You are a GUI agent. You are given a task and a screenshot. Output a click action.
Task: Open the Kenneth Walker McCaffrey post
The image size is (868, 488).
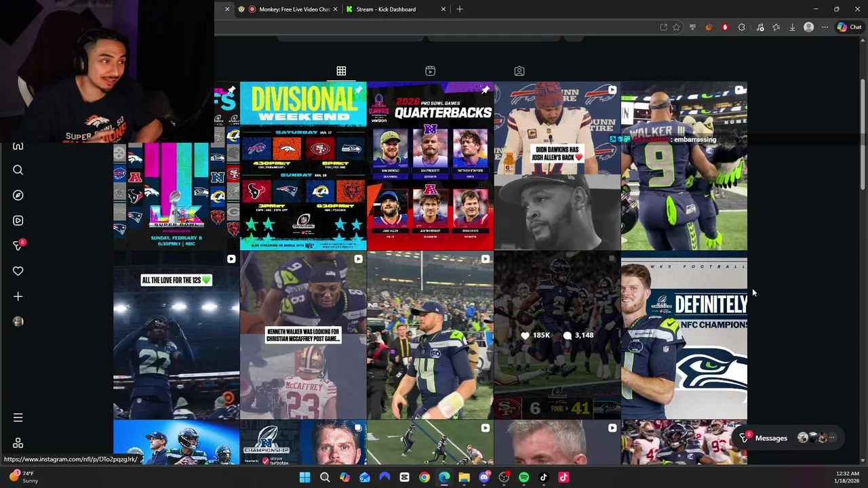click(303, 335)
